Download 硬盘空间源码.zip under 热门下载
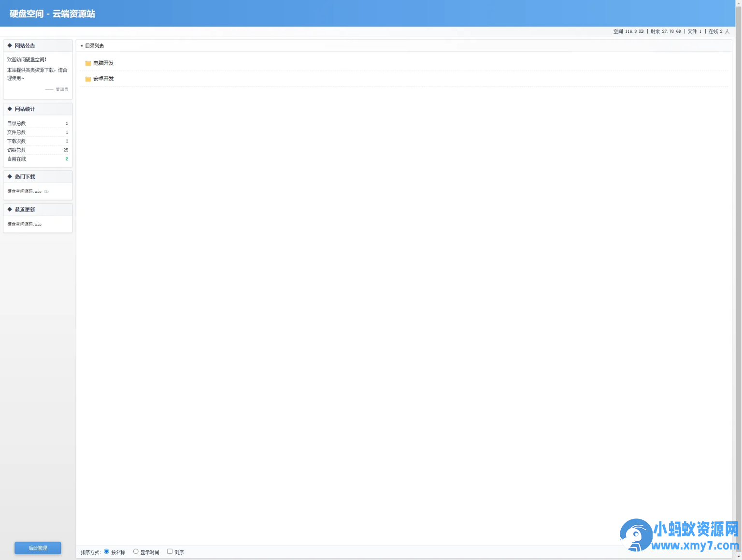The image size is (742, 560). pyautogui.click(x=25, y=192)
